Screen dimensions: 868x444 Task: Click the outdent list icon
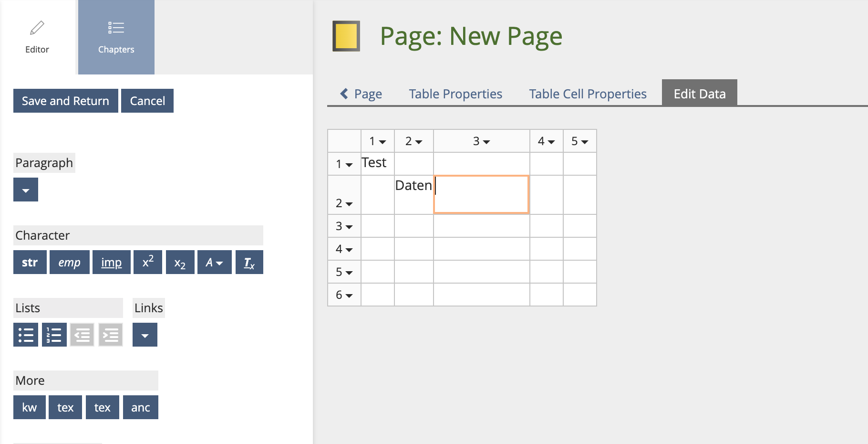coord(82,335)
